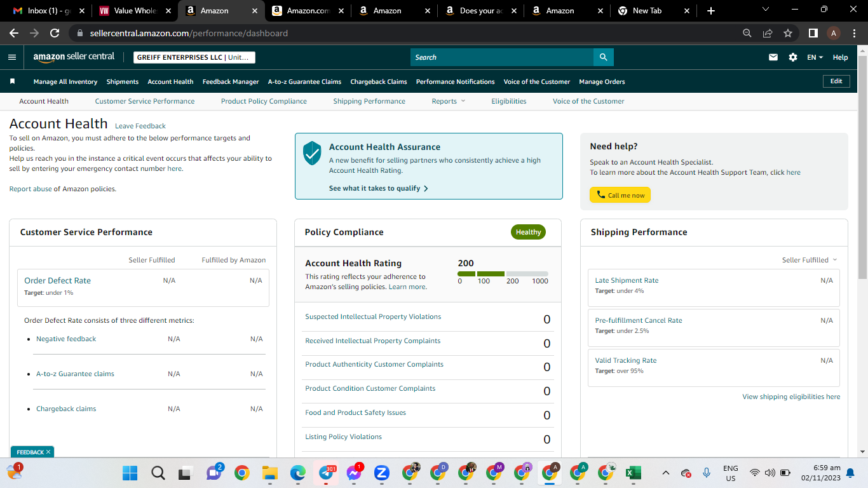Image resolution: width=868 pixels, height=488 pixels.
Task: Open File Explorer from the taskbar
Action: click(x=270, y=473)
